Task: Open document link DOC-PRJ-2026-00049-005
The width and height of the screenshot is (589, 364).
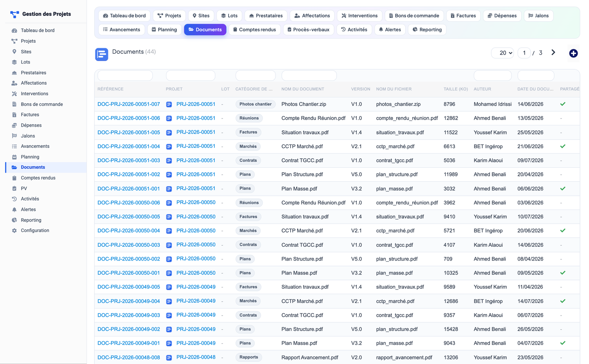Action: 128,287
